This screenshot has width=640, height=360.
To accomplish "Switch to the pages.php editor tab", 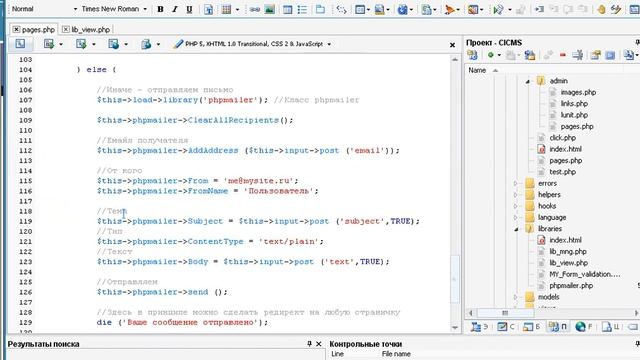I will (34, 29).
